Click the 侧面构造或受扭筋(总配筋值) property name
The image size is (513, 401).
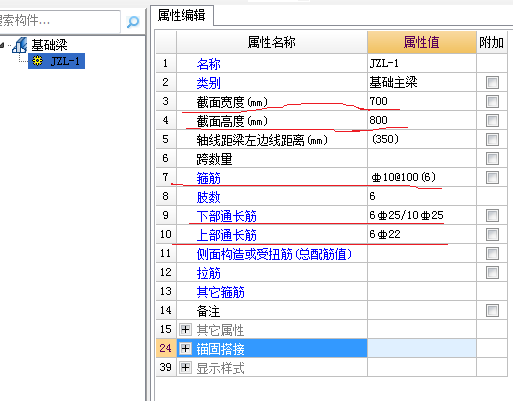(x=274, y=254)
